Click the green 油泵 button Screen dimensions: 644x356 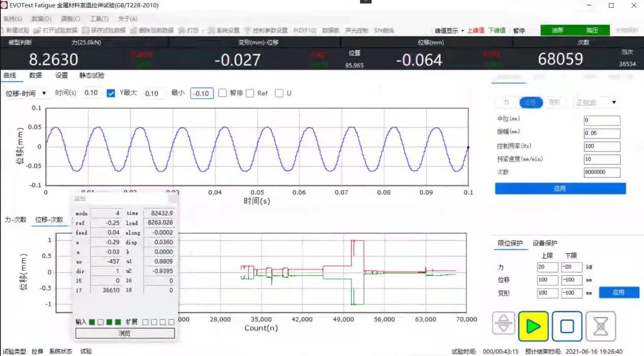click(x=558, y=31)
